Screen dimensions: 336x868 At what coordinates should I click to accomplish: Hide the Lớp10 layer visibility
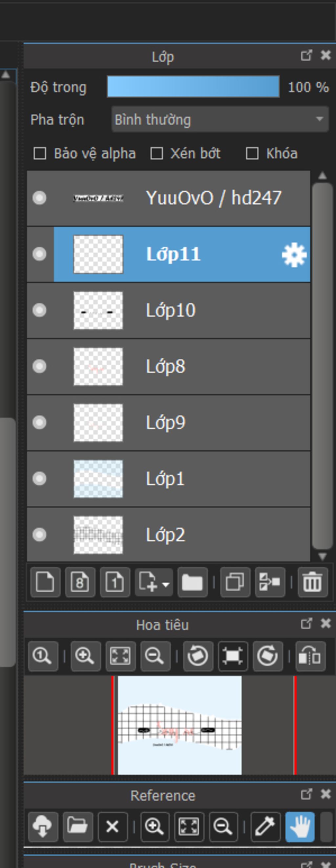[39, 310]
